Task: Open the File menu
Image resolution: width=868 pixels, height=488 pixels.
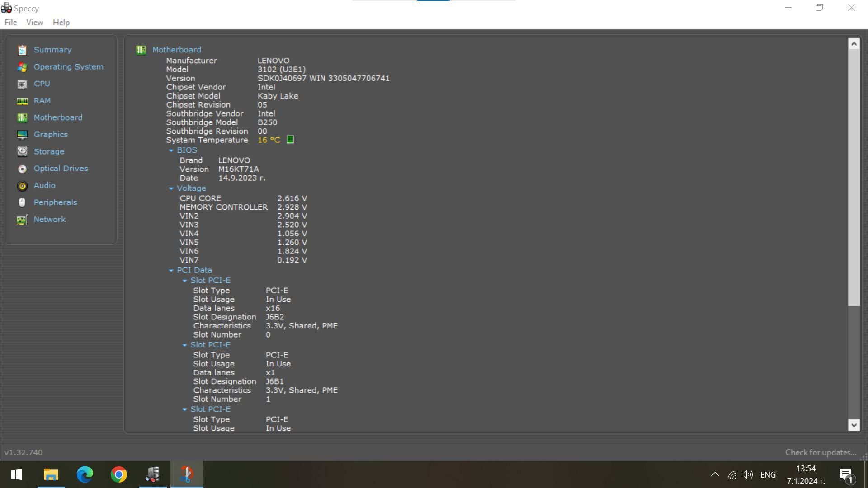Action: (x=11, y=23)
